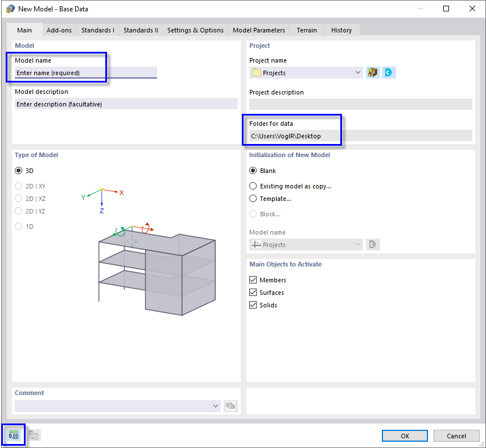
Task: Select the Blank initialization option
Action: coord(252,170)
